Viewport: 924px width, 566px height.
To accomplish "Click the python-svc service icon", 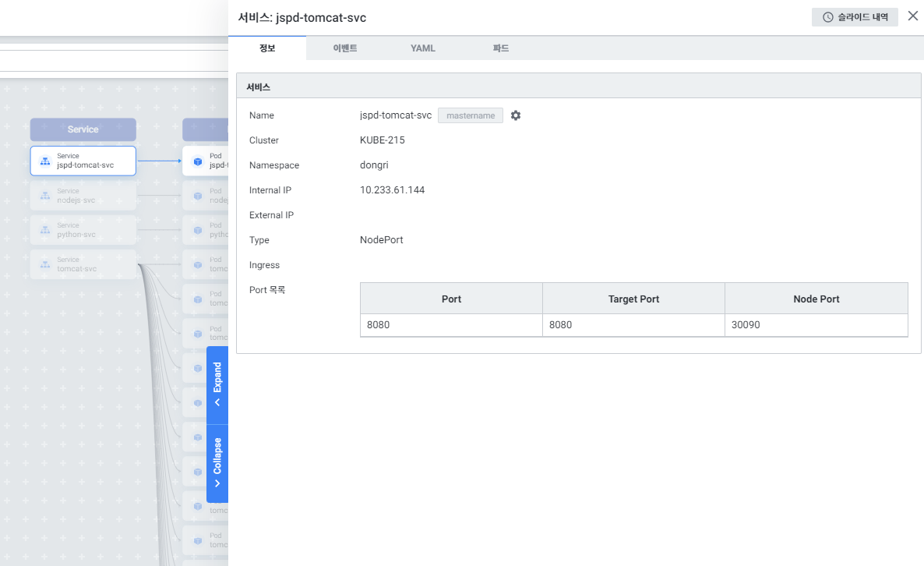I will [45, 230].
